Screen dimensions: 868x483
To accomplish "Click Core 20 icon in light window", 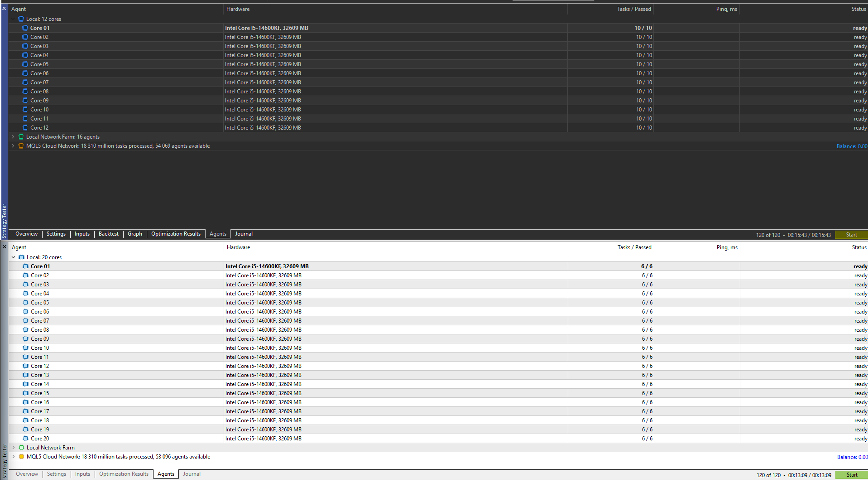I will point(26,439).
